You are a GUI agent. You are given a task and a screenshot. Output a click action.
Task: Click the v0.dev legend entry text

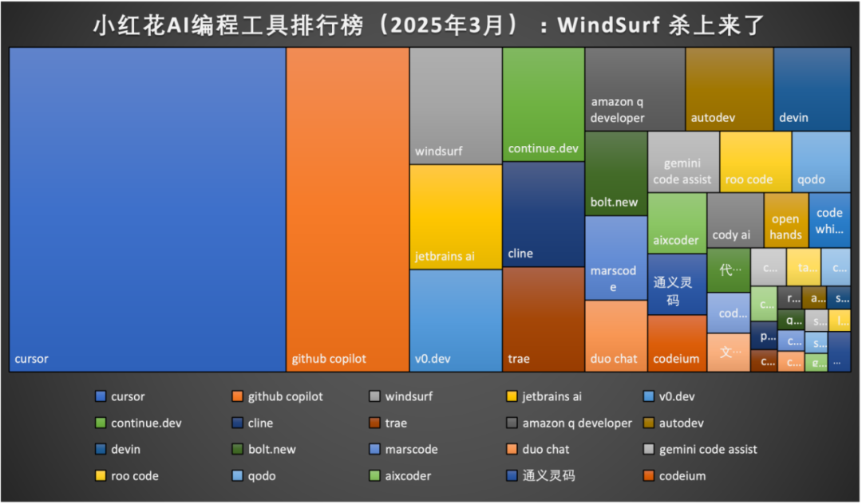[x=677, y=396]
